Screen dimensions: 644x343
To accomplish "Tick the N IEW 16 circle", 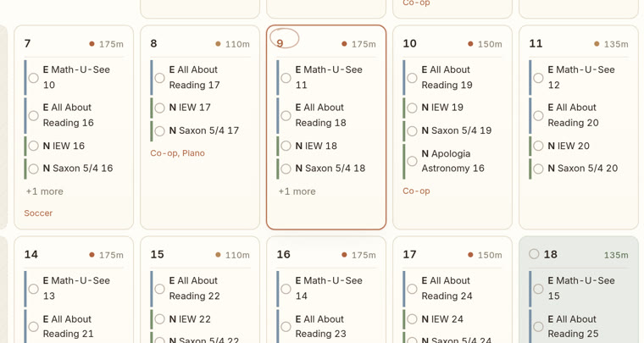I will [34, 146].
